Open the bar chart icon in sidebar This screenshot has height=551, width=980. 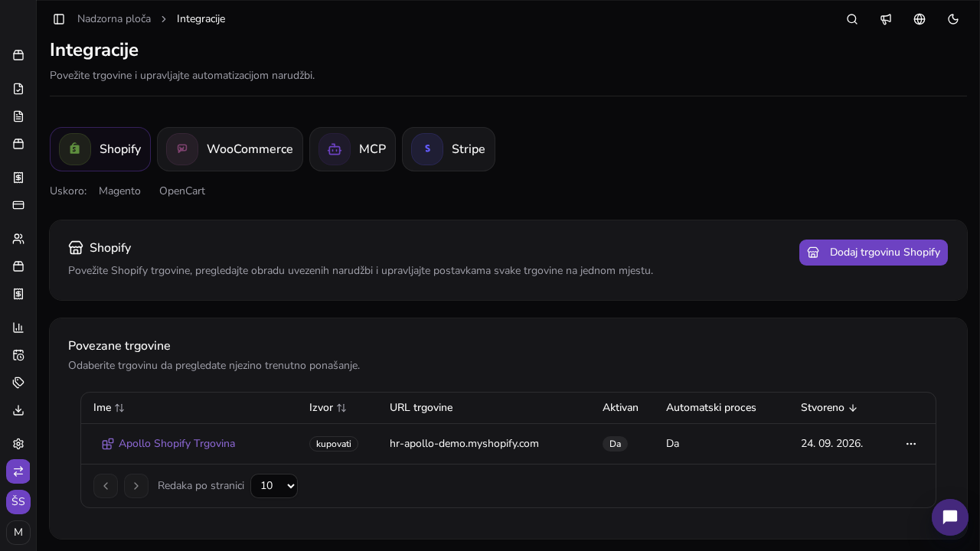point(18,328)
